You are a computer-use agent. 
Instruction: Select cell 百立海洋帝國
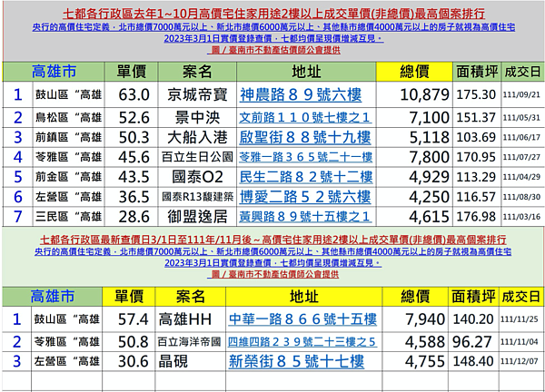190,342
